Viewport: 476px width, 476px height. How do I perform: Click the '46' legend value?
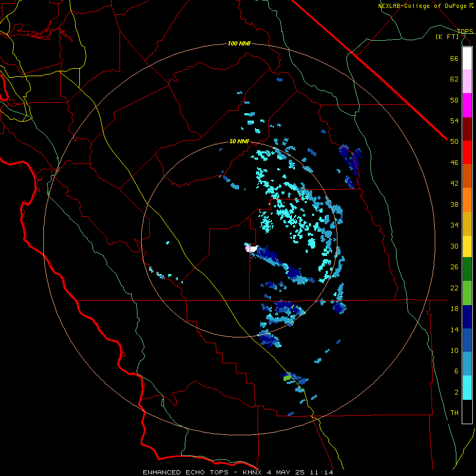pyautogui.click(x=454, y=163)
